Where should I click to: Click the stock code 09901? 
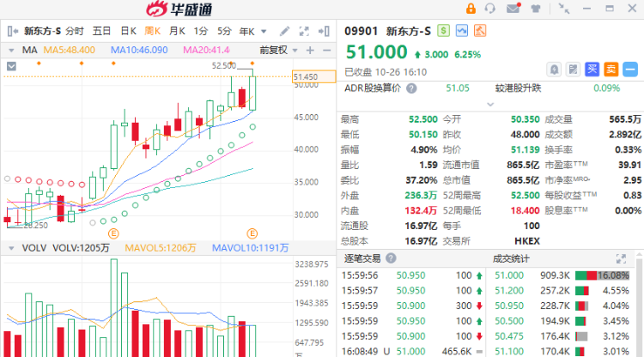[x=361, y=31]
